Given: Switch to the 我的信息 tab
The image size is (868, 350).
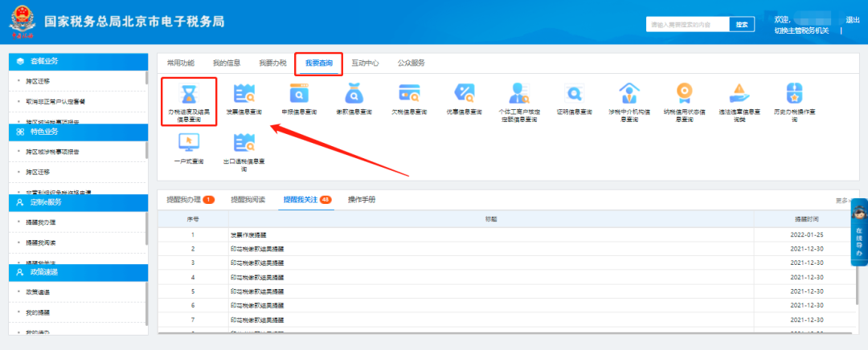Looking at the screenshot, I should click(x=227, y=63).
